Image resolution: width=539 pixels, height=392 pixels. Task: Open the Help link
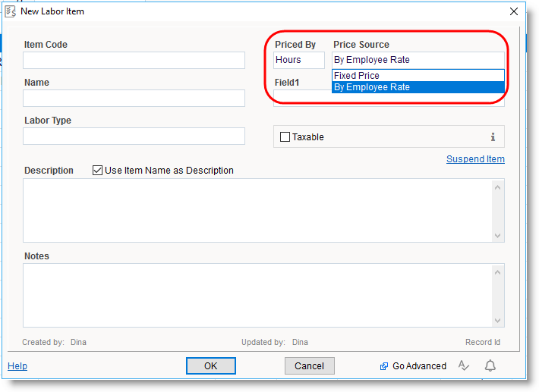(17, 366)
